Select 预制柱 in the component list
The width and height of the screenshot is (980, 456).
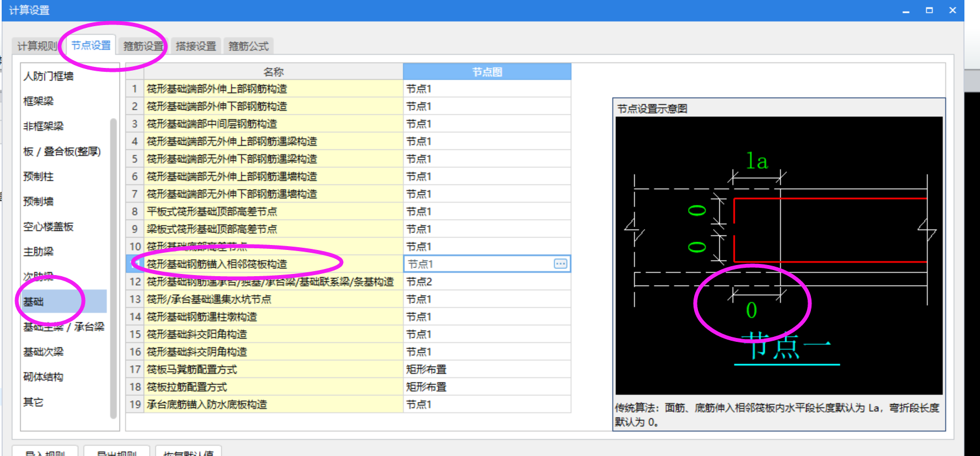tap(38, 176)
